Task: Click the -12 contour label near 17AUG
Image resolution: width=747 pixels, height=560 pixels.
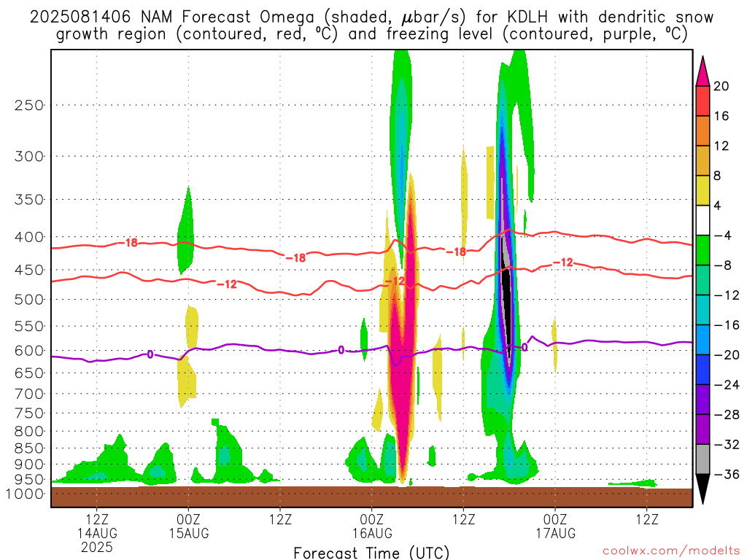Action: 563,262
